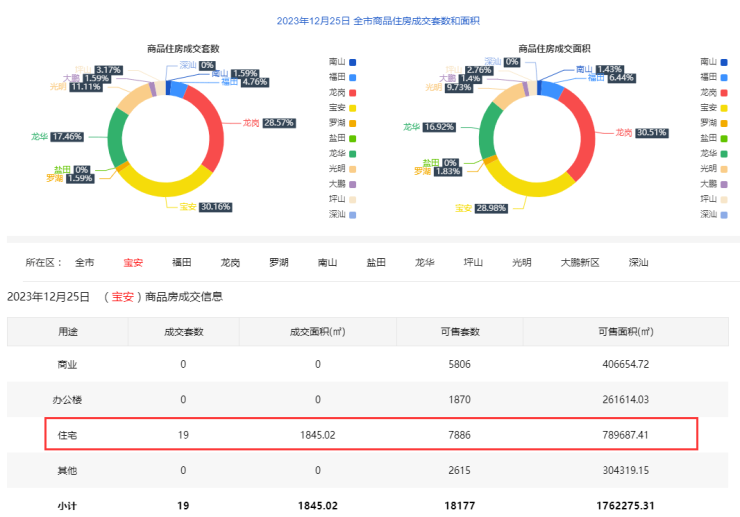Switch to the 福田 district tab
The height and width of the screenshot is (517, 740).
[x=181, y=263]
